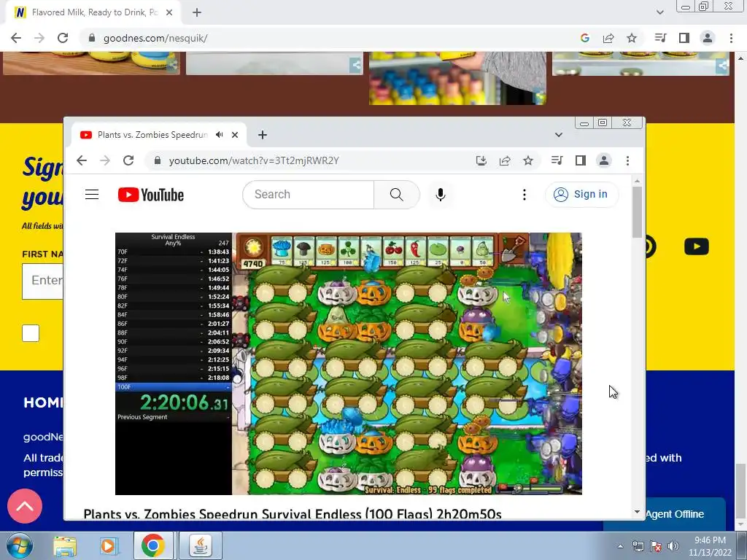Click the goodnes.com/nesquik address bar
The height and width of the screenshot is (560, 747).
click(x=155, y=38)
